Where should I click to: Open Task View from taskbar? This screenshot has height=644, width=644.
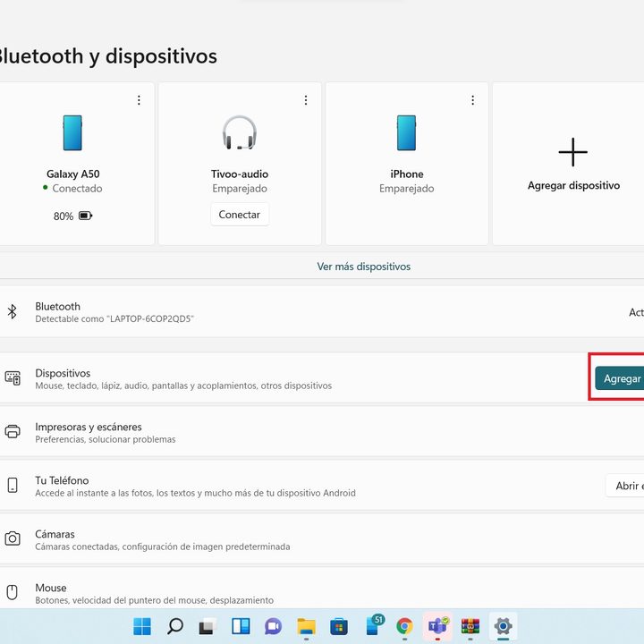click(x=208, y=626)
